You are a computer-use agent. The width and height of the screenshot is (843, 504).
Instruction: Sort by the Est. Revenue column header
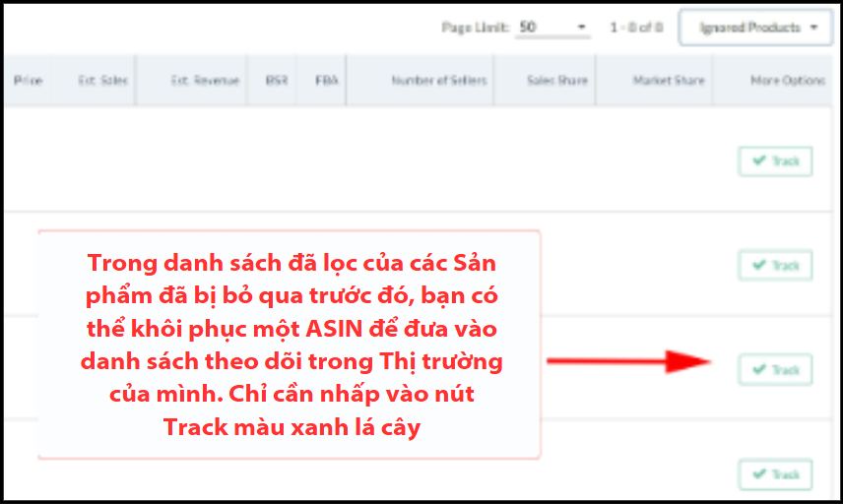(x=205, y=81)
